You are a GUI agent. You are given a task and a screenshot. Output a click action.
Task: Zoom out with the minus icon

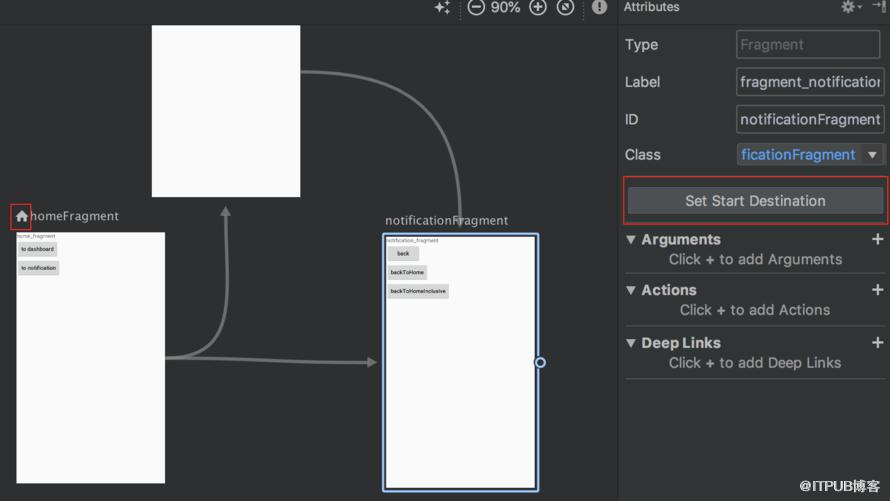pos(476,7)
